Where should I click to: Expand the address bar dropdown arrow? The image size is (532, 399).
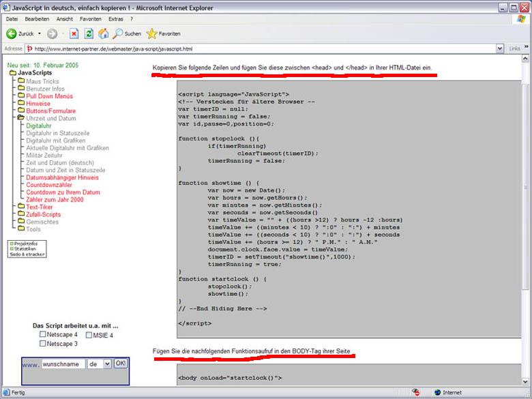pyautogui.click(x=500, y=49)
